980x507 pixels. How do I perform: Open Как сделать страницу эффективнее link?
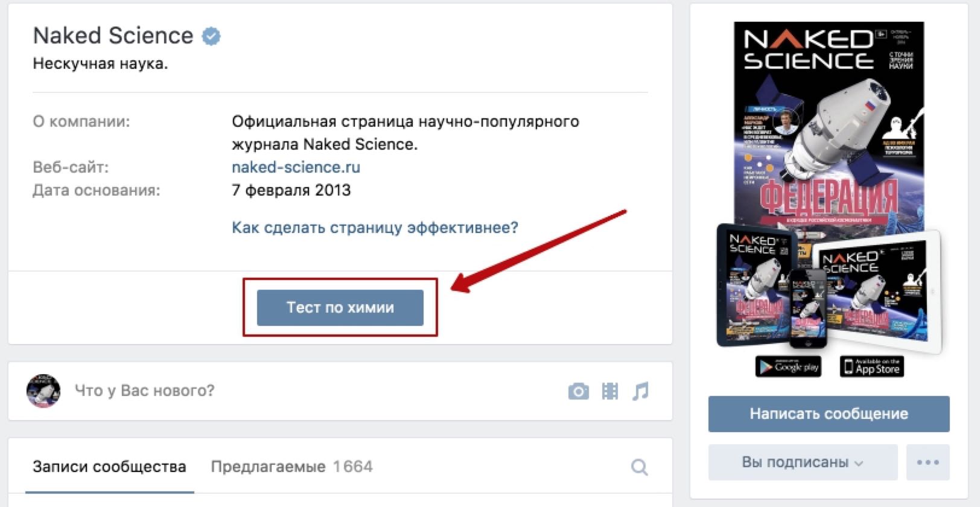pyautogui.click(x=375, y=228)
